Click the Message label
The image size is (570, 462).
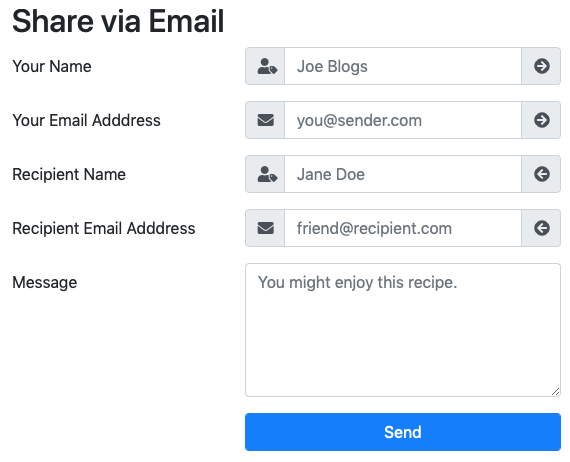click(45, 282)
